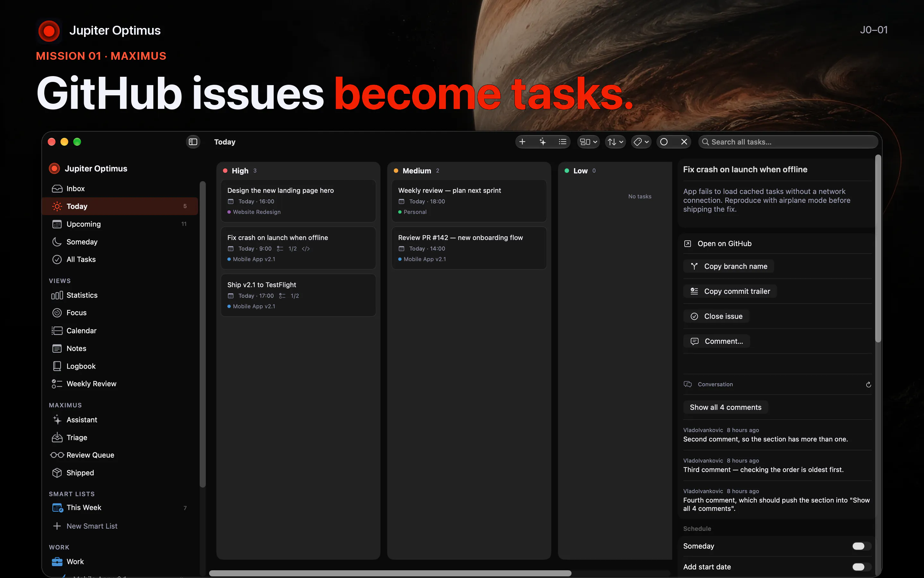This screenshot has height=578, width=924.
Task: Switch to list view icon in toolbar
Action: pos(562,142)
